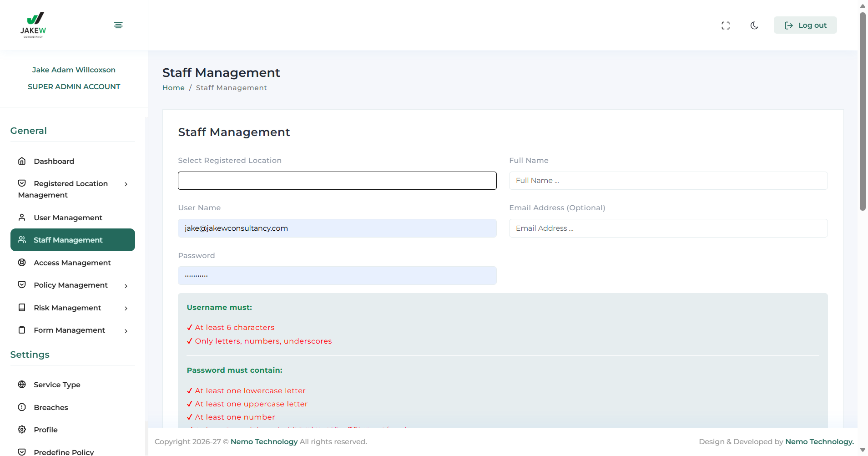Click the Log out button
This screenshot has width=868, height=456.
pos(805,25)
